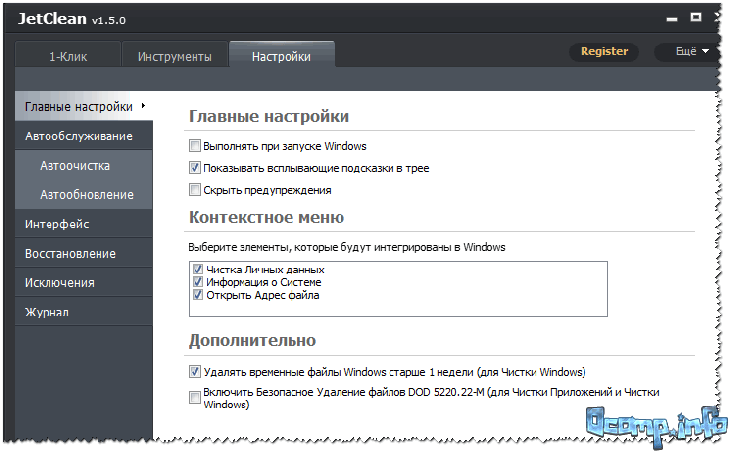
Task: Open Автообслуживание settings section
Action: (x=84, y=136)
